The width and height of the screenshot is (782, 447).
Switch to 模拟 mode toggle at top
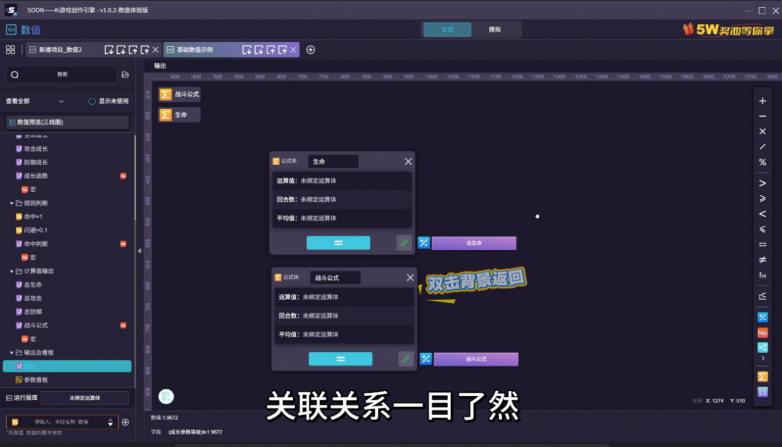[494, 30]
